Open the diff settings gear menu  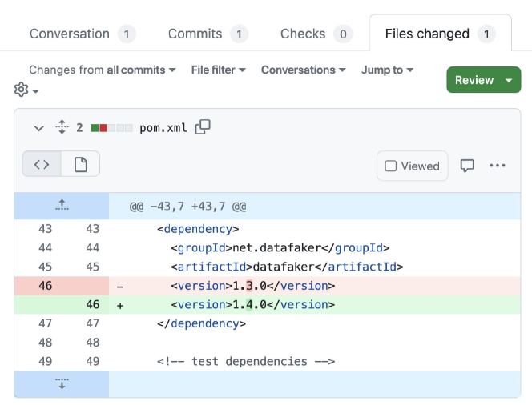pyautogui.click(x=26, y=90)
